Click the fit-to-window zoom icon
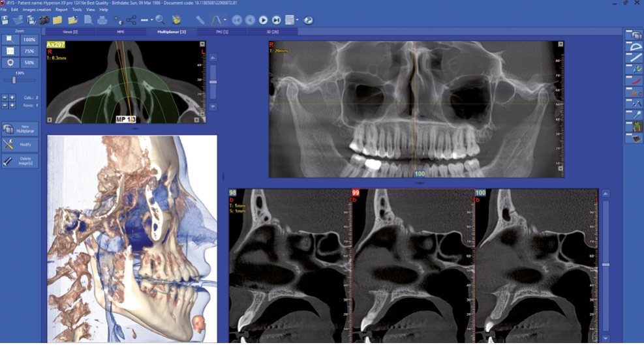 click(10, 51)
